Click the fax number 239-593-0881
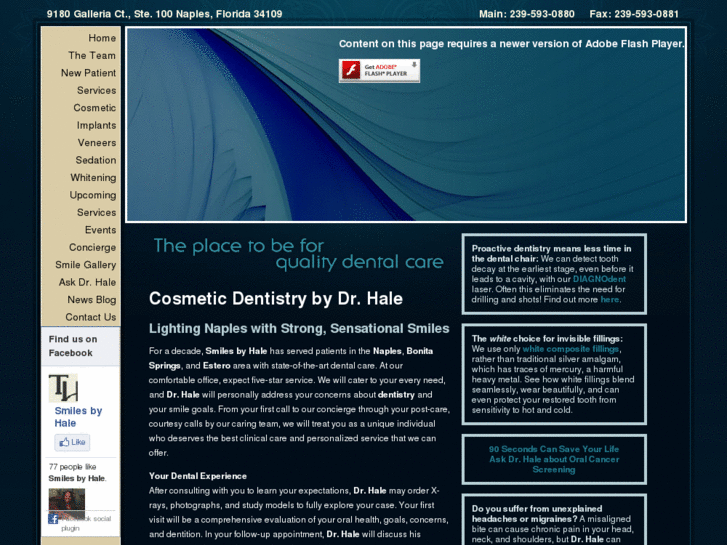The height and width of the screenshot is (545, 727). pyautogui.click(x=646, y=14)
